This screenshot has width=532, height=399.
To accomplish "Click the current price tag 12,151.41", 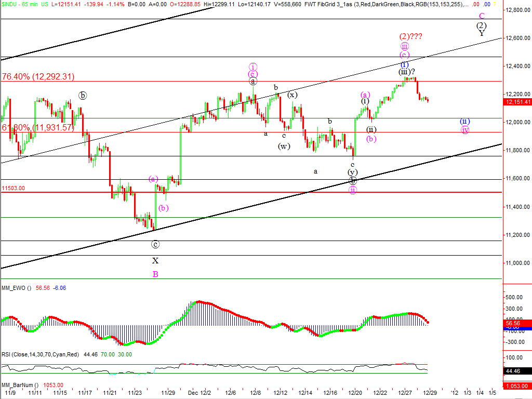I will [x=517, y=102].
